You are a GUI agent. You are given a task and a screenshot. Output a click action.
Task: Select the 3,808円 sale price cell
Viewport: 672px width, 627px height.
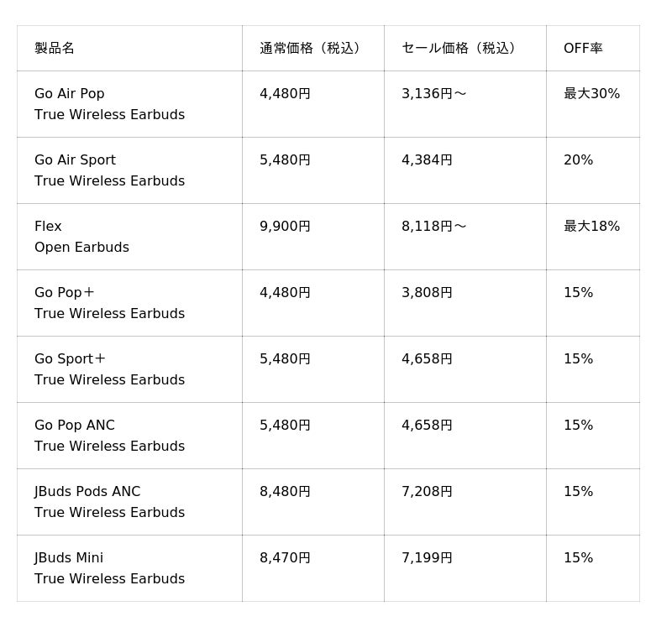tap(427, 293)
